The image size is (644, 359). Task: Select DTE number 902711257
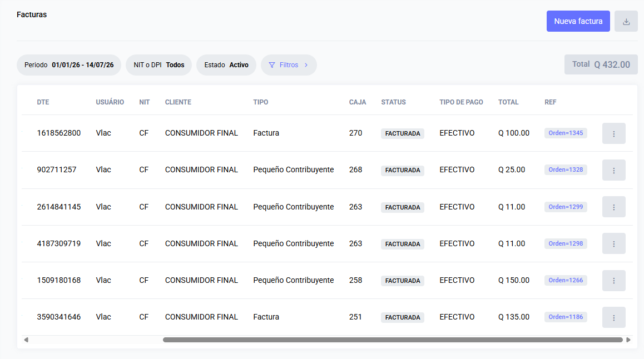(57, 169)
